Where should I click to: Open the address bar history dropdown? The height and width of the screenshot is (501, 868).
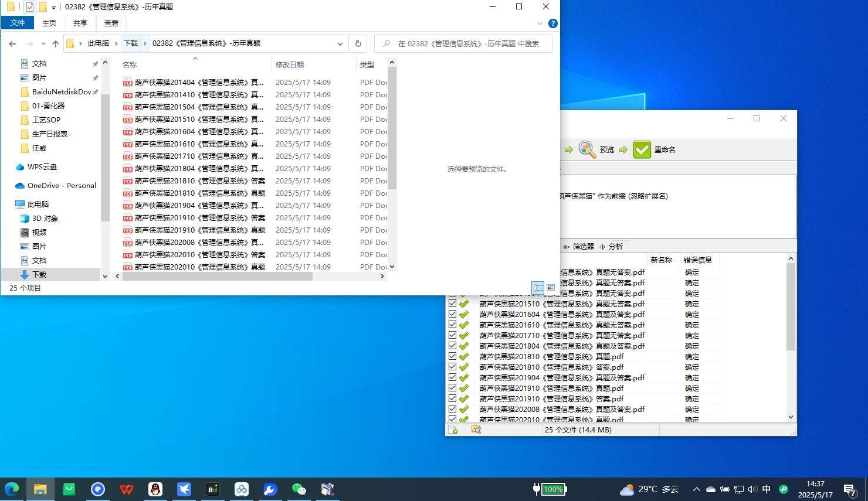pos(340,43)
